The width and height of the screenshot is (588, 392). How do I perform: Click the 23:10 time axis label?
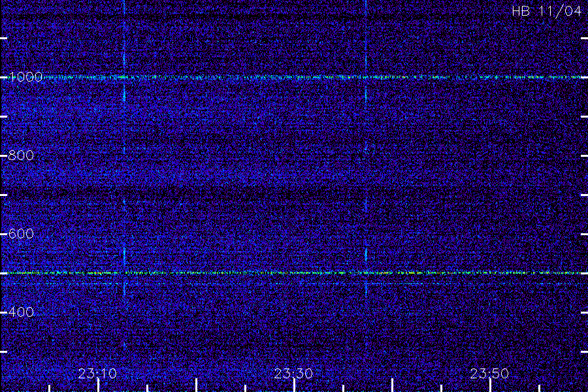click(97, 373)
